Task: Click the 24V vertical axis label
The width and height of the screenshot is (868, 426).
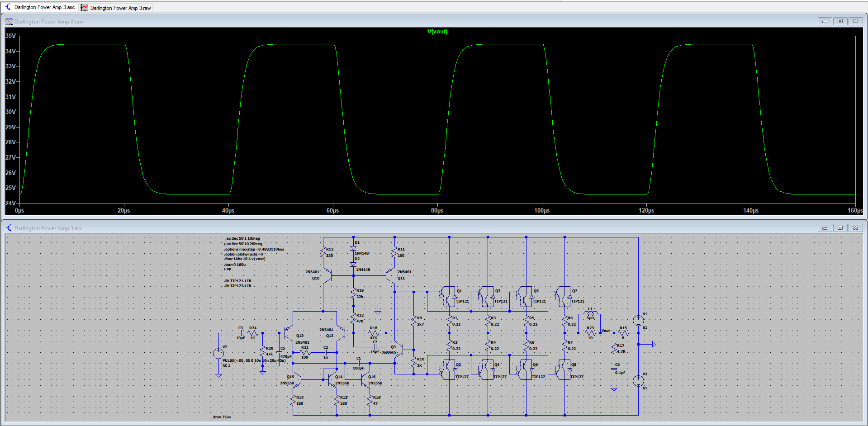Action: coord(10,203)
